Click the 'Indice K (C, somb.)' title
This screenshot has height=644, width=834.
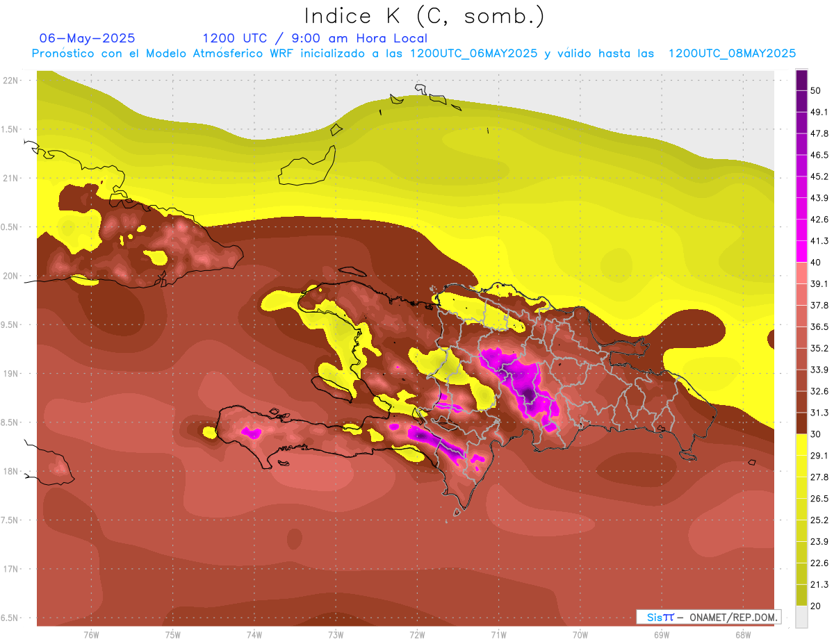click(x=425, y=17)
